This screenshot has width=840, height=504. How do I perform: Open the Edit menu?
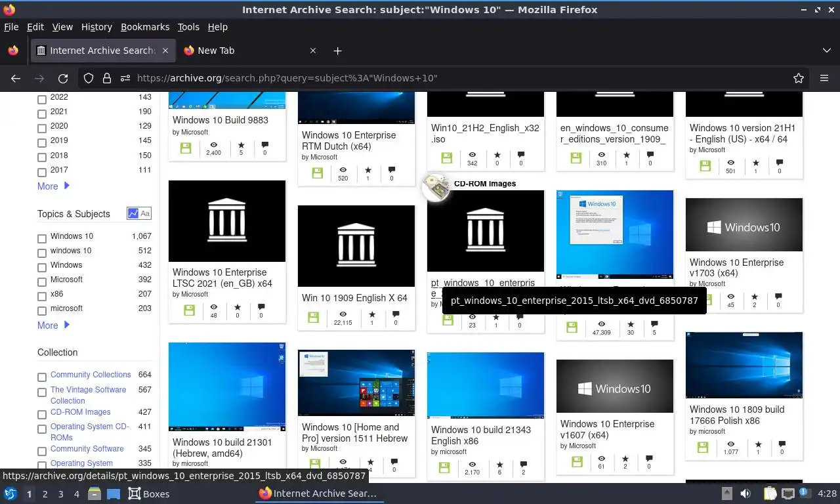coord(35,27)
